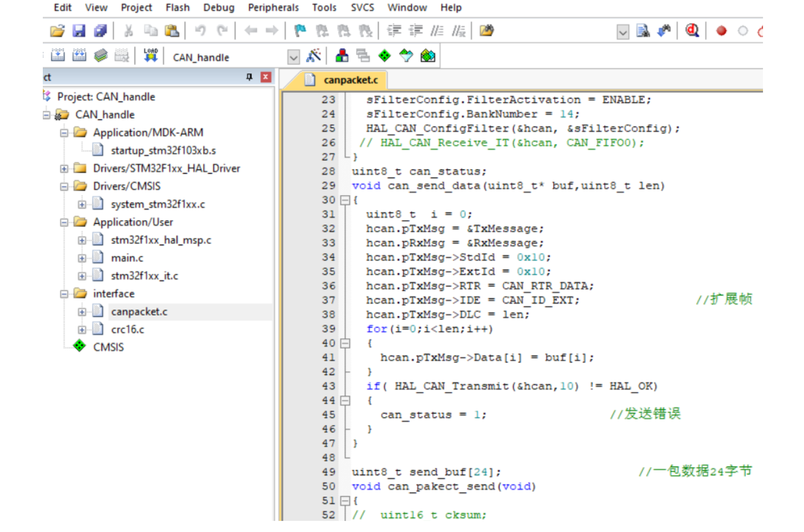Screen dimensions: 804x532
Task: Undo the last edit using the toolbar
Action: [x=200, y=31]
